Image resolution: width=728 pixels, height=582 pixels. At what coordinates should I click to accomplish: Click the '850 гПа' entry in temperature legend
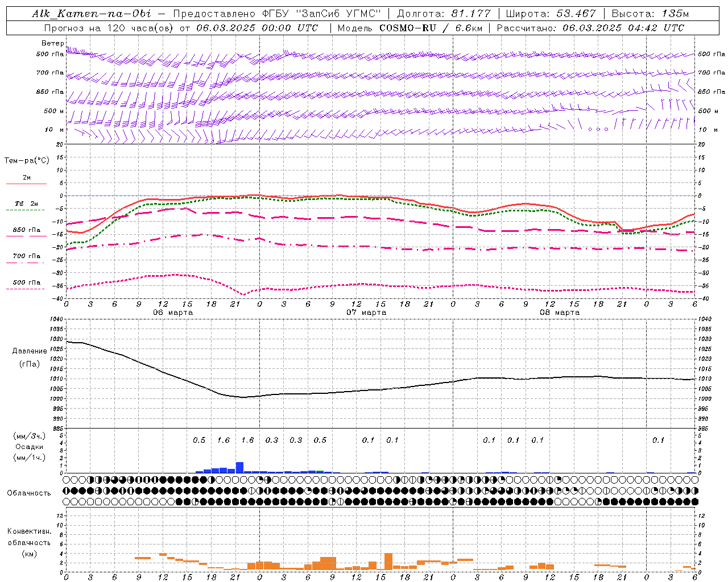point(26,230)
